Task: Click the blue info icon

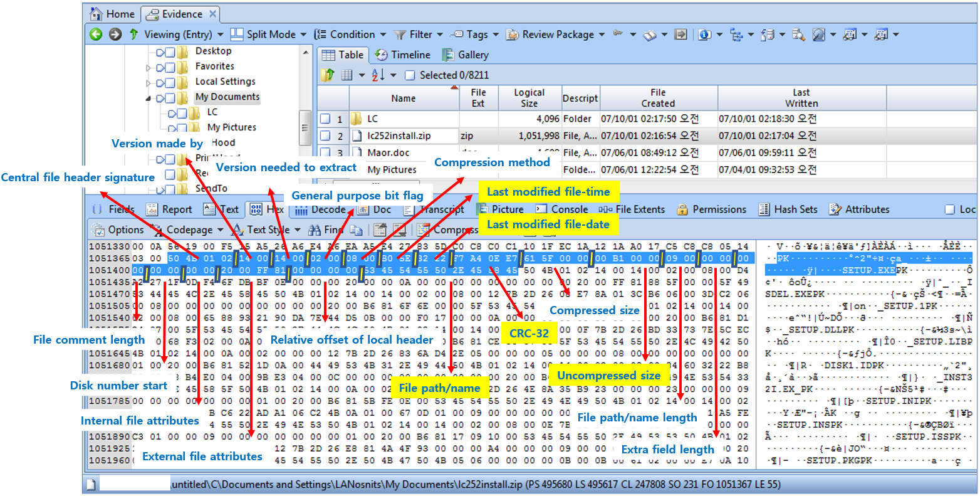Action: [x=704, y=34]
